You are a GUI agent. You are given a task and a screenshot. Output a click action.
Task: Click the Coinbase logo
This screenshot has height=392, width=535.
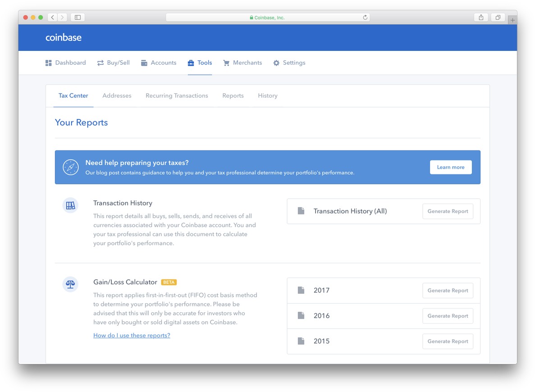63,37
